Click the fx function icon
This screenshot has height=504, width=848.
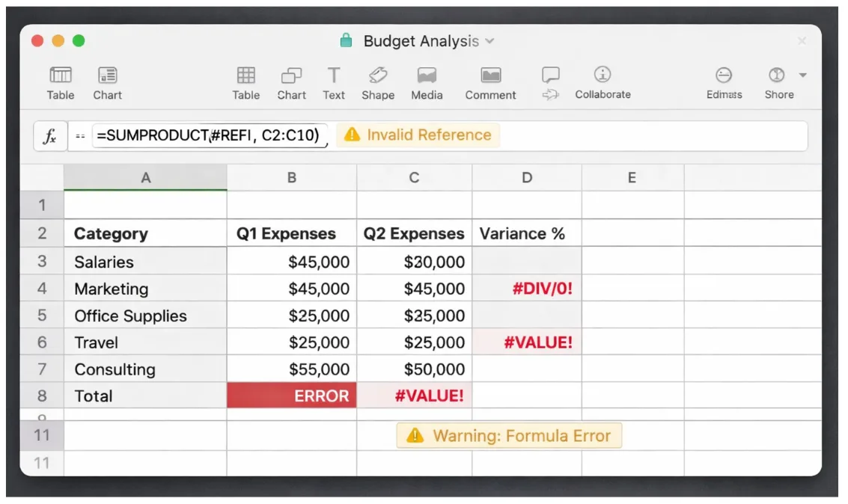click(50, 135)
